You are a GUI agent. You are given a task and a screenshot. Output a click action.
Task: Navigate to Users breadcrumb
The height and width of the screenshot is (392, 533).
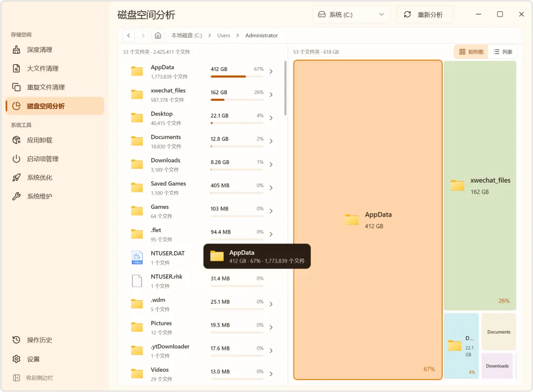(224, 36)
